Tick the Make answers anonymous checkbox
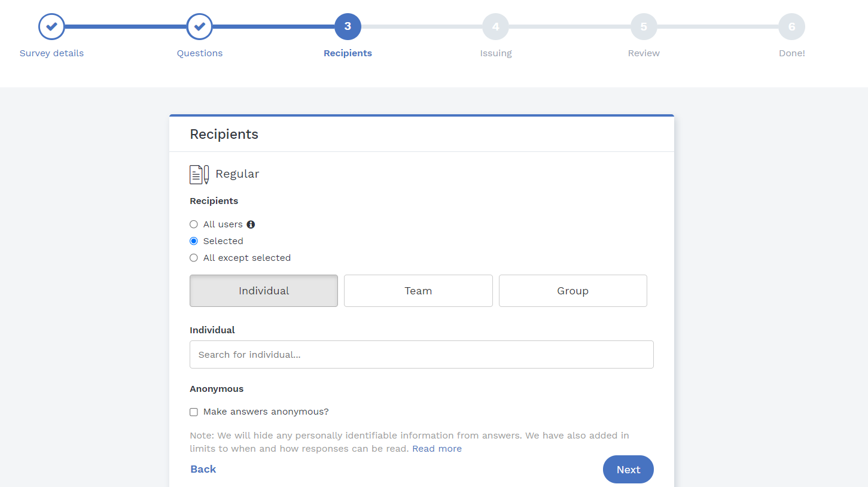This screenshot has height=487, width=868. click(x=194, y=412)
